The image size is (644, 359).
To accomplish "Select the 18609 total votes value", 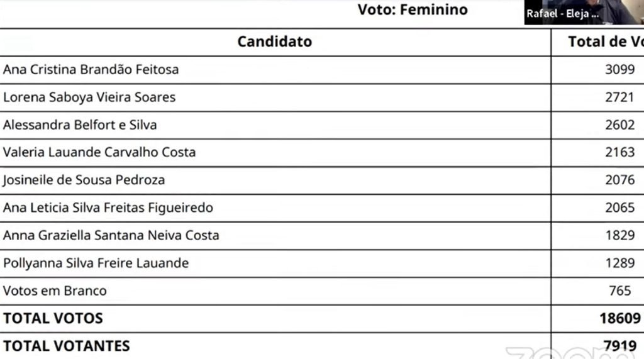I will (x=619, y=318).
